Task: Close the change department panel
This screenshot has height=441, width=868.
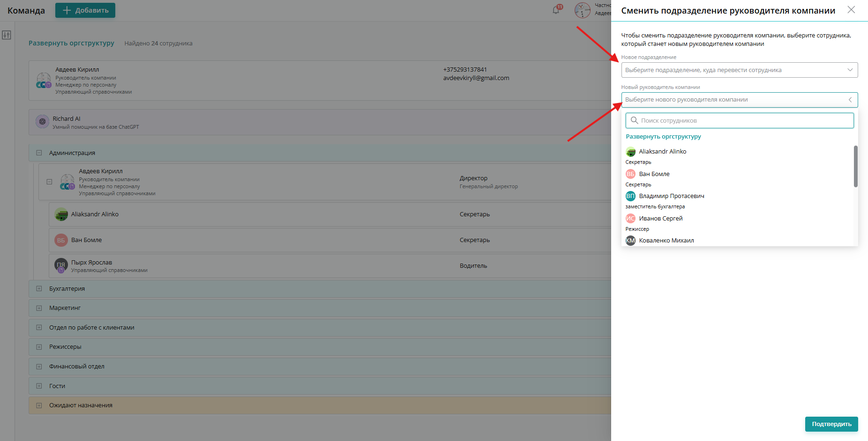Action: click(x=851, y=10)
